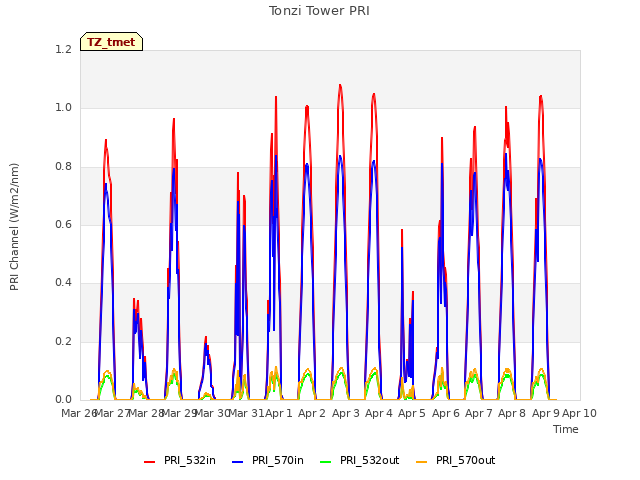Click the red PRI_532in legend swatch
The width and height of the screenshot is (640, 480).
click(149, 461)
